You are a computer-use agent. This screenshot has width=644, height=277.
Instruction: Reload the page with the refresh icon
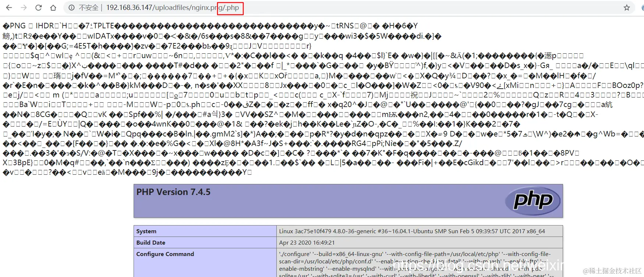pos(38,7)
